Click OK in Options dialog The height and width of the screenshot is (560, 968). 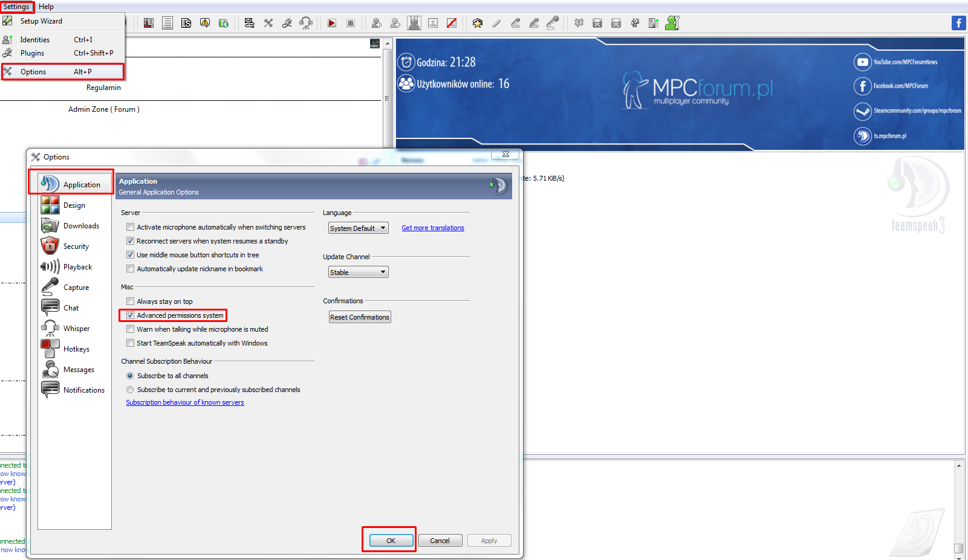(391, 541)
